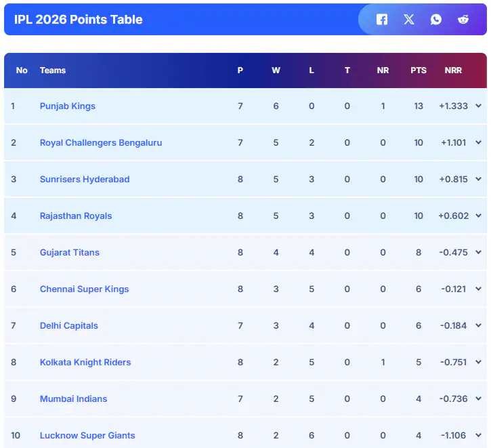Click the Royal Challengers Bengaluru link
This screenshot has width=491, height=448.
click(x=101, y=143)
